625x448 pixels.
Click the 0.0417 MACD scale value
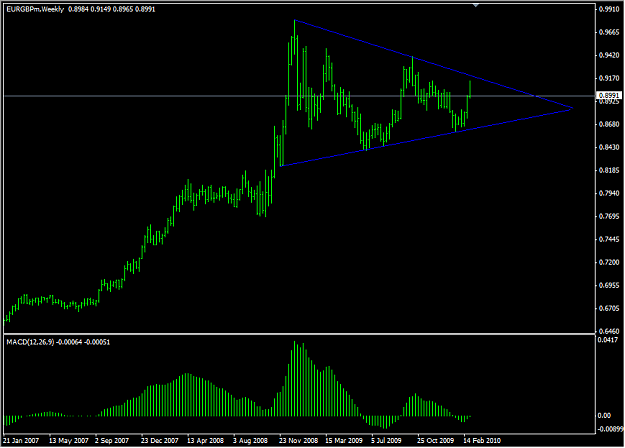coord(608,340)
